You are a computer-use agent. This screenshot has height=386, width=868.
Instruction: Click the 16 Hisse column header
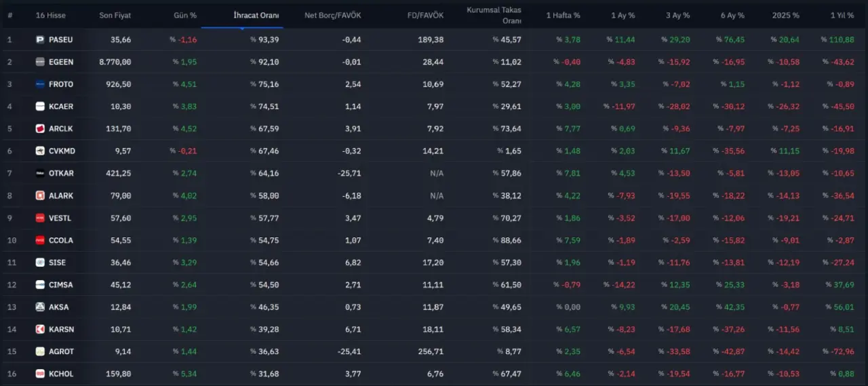pyautogui.click(x=51, y=16)
